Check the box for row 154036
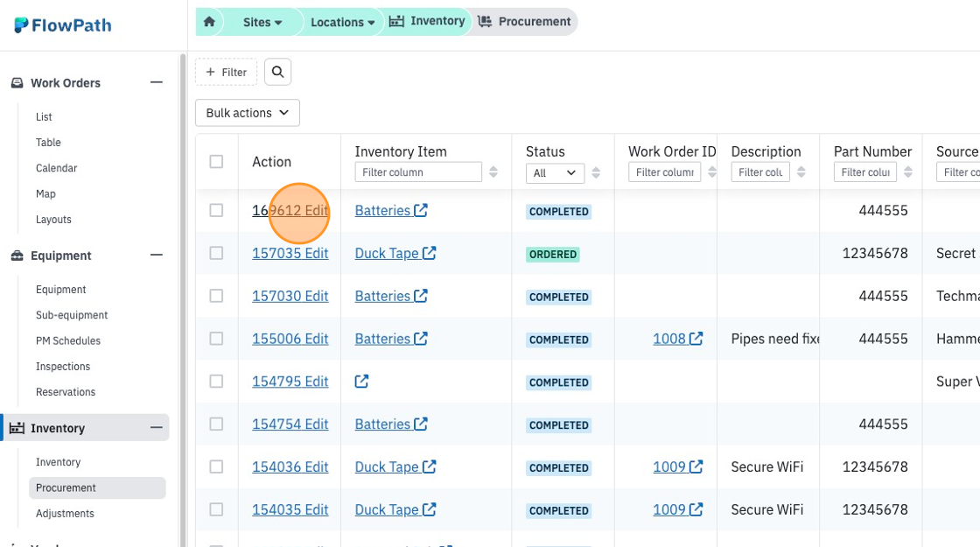The height and width of the screenshot is (547, 980). pos(216,466)
